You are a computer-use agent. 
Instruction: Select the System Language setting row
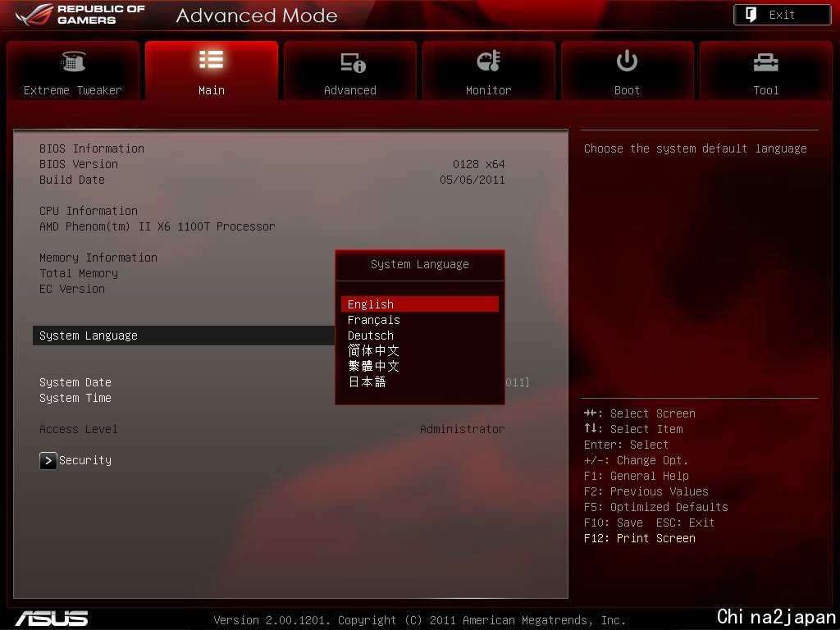(184, 336)
